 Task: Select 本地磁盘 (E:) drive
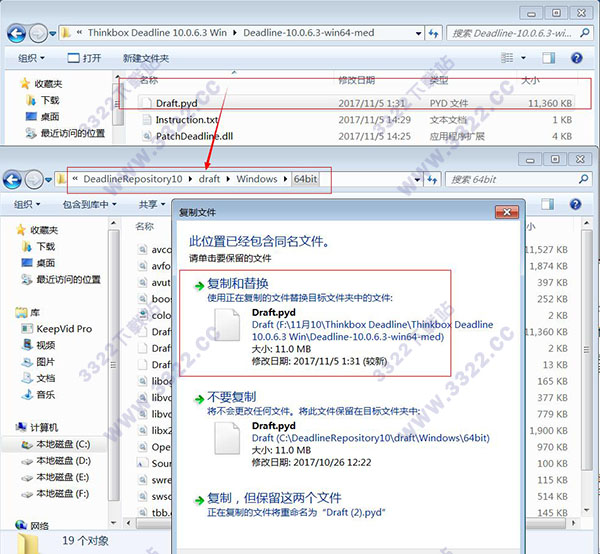coord(63,477)
